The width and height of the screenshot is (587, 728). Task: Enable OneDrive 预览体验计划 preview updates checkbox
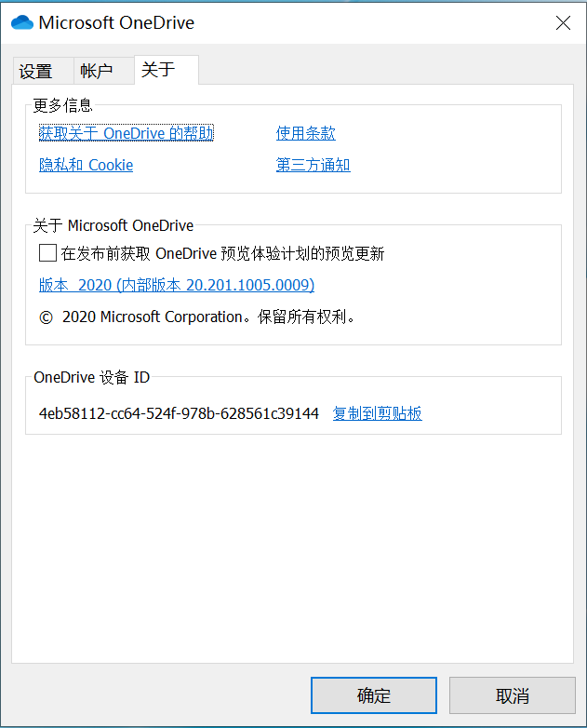(x=47, y=253)
